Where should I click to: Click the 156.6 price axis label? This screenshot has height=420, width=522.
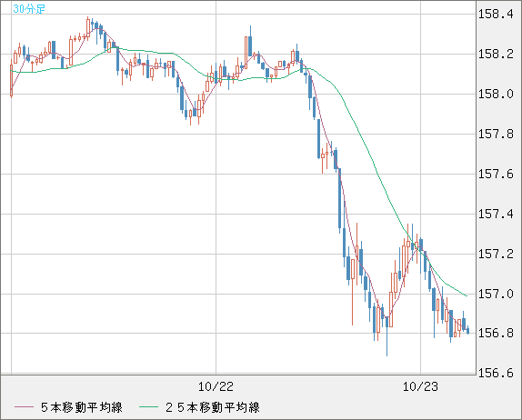496,373
